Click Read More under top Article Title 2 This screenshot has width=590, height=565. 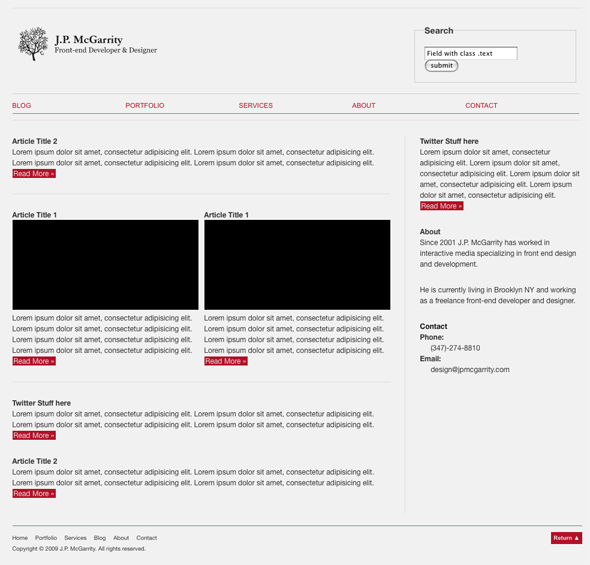point(34,173)
